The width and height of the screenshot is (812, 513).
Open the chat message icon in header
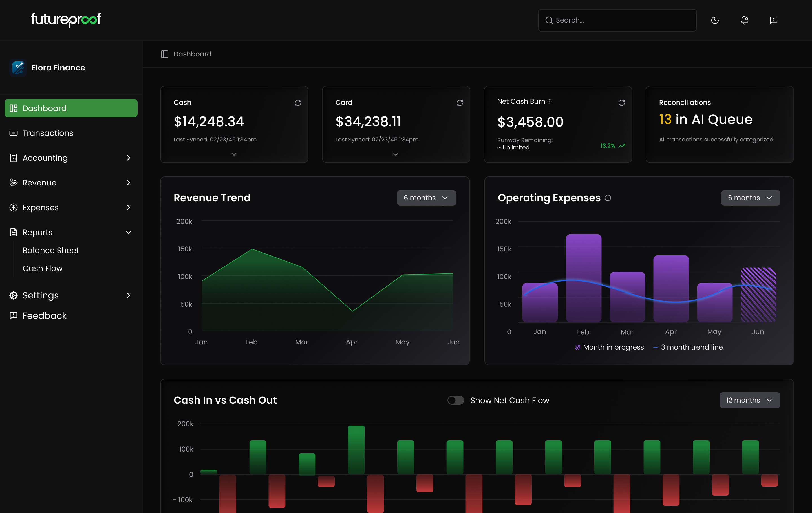(x=774, y=20)
